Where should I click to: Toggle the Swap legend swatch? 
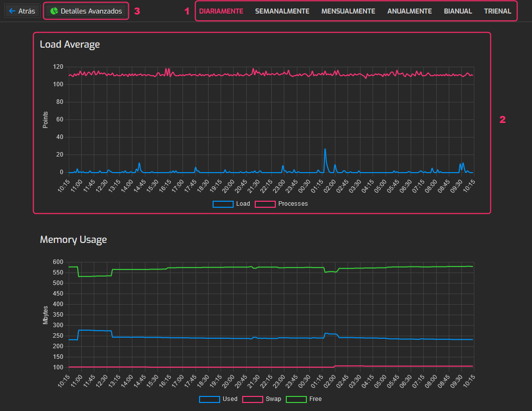click(252, 399)
